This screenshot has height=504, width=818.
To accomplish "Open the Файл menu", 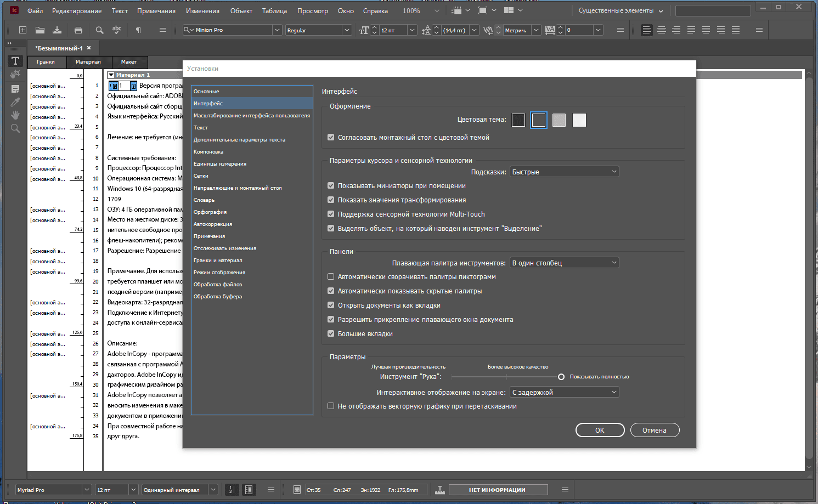I will point(35,11).
